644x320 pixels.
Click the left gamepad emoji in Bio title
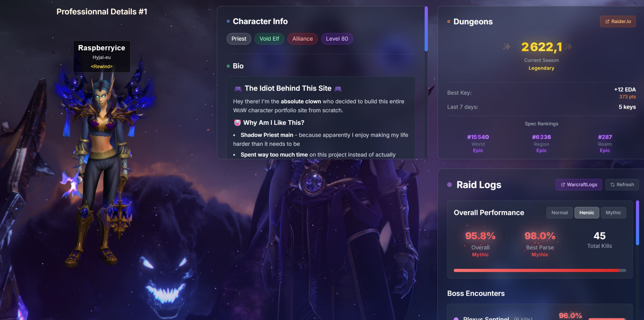click(x=238, y=88)
